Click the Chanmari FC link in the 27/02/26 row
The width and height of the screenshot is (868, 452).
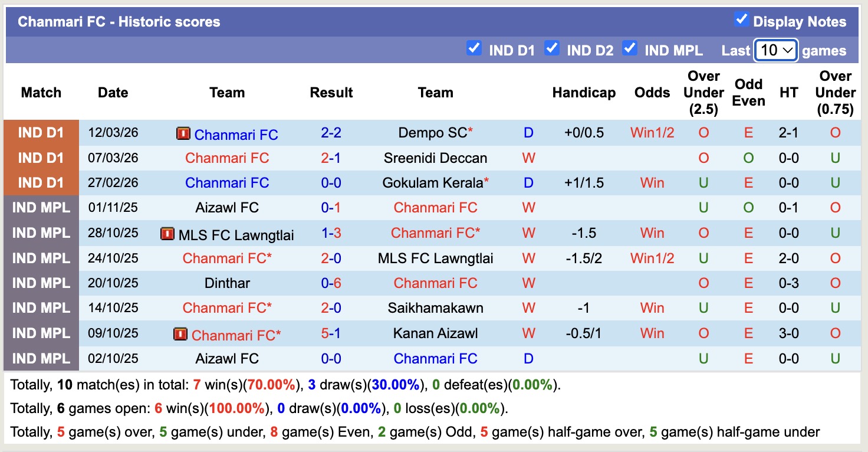(228, 183)
